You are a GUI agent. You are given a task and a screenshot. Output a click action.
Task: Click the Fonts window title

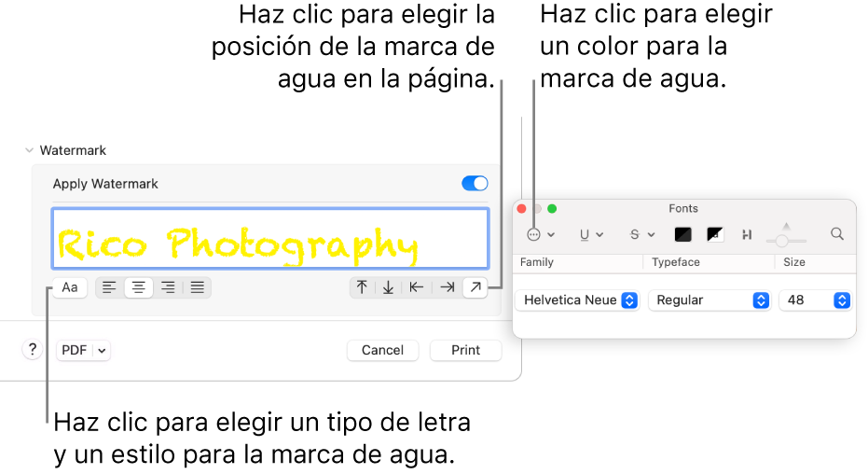(683, 208)
